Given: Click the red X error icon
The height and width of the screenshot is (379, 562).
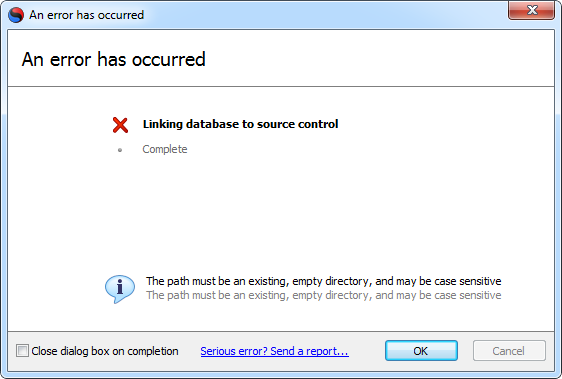Looking at the screenshot, I should [x=120, y=125].
